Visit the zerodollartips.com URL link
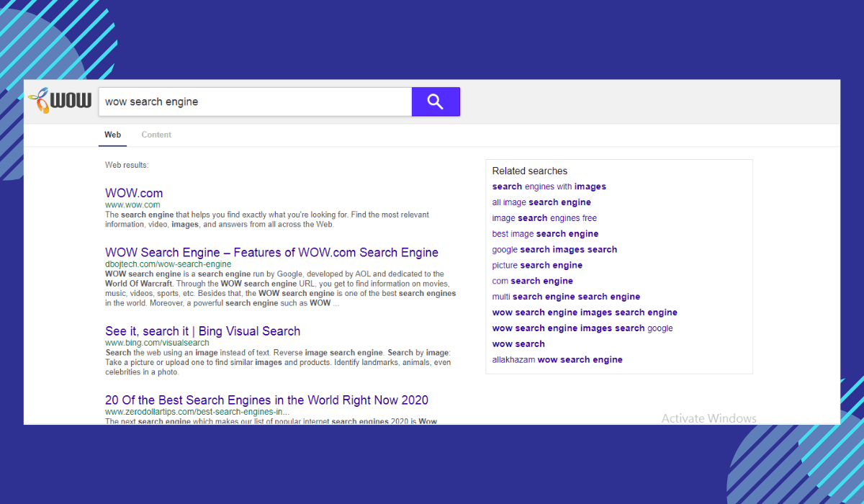The width and height of the screenshot is (864, 504). coord(197,412)
